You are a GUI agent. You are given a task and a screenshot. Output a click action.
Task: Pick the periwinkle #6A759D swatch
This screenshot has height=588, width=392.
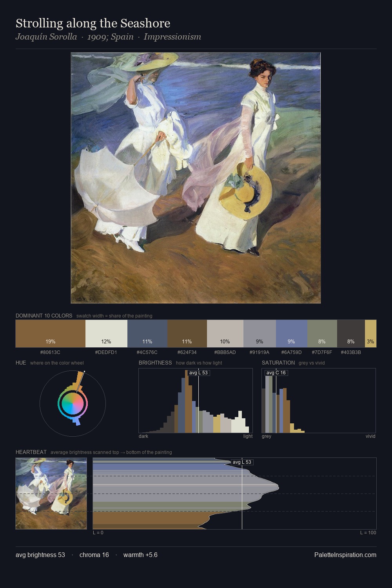click(x=292, y=334)
